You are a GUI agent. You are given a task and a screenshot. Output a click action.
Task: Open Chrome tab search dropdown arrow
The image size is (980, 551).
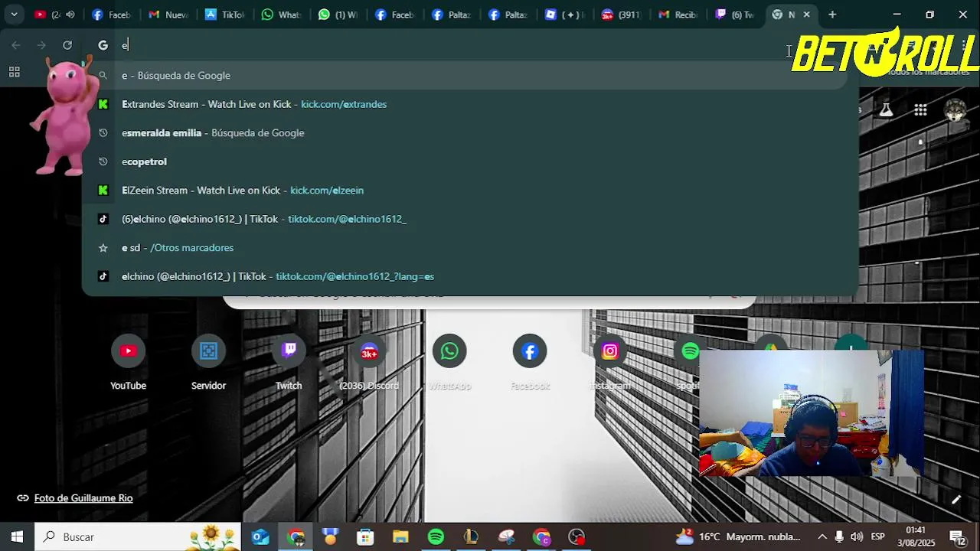pyautogui.click(x=15, y=15)
